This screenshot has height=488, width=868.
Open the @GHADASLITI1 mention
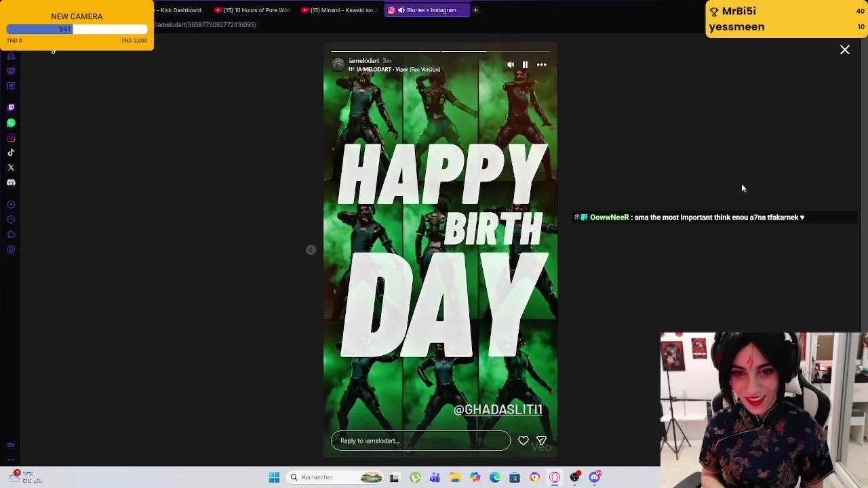[x=498, y=409]
